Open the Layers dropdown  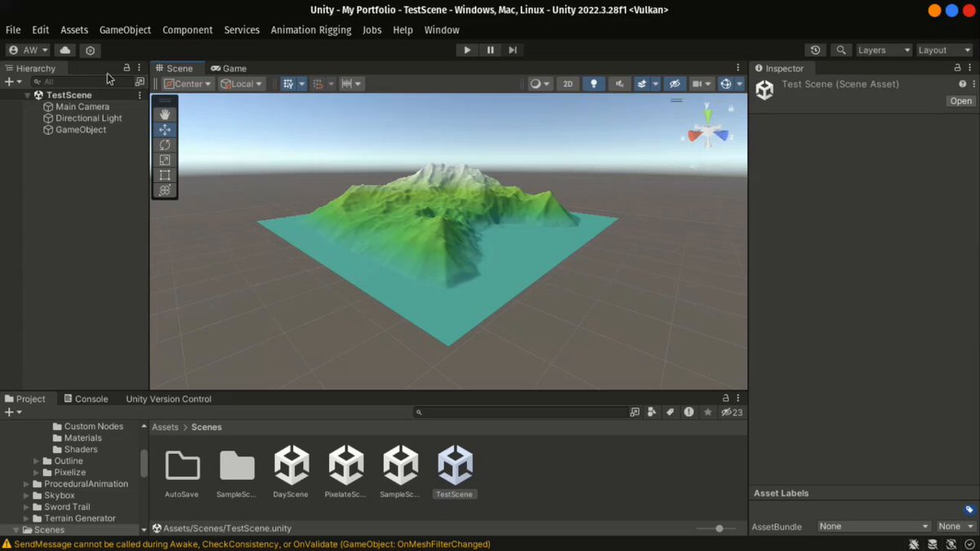[x=884, y=50]
